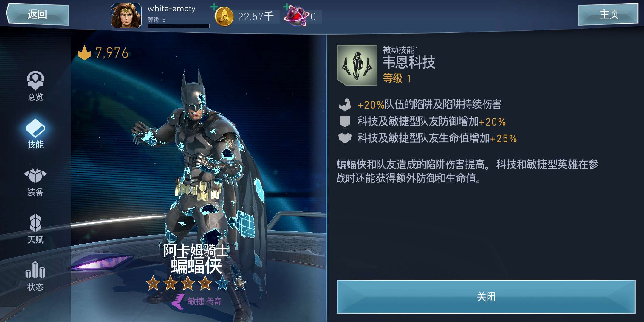This screenshot has height=322, width=644.
Task: Close the skill panel with 关闭
Action: tap(486, 297)
